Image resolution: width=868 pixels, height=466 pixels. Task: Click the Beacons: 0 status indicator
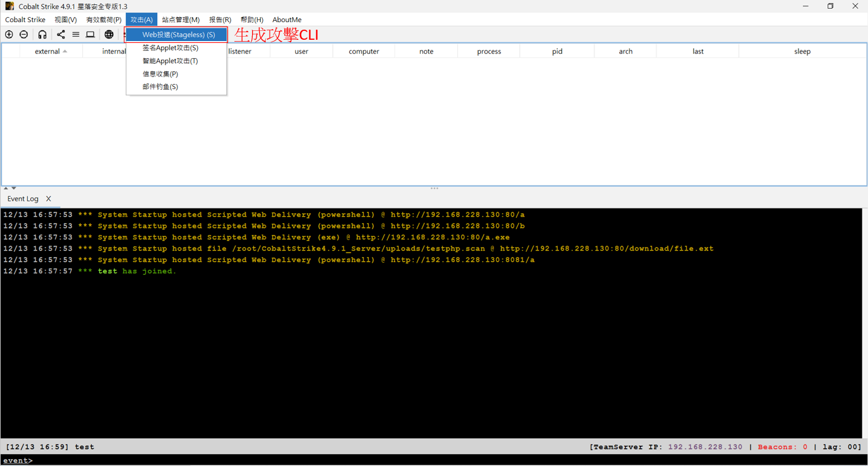783,447
